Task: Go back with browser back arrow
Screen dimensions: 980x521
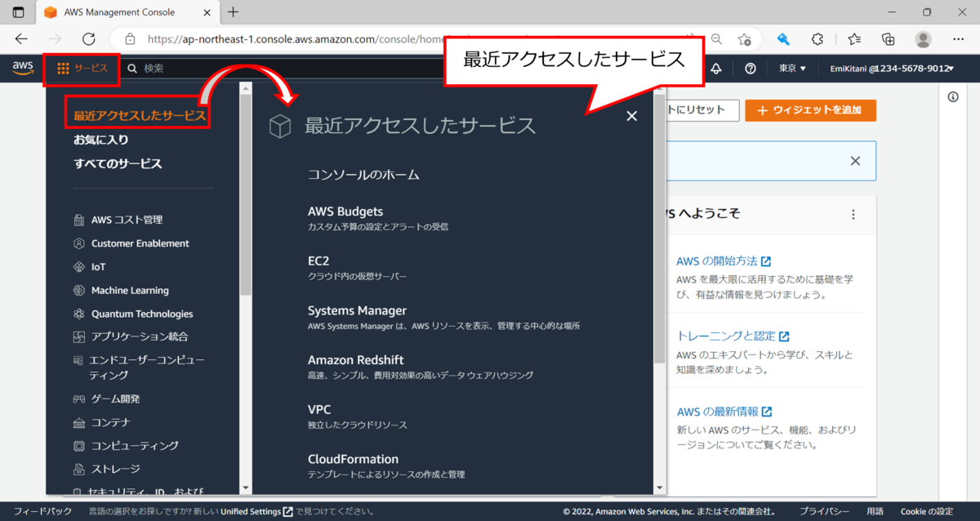Action: coord(21,39)
